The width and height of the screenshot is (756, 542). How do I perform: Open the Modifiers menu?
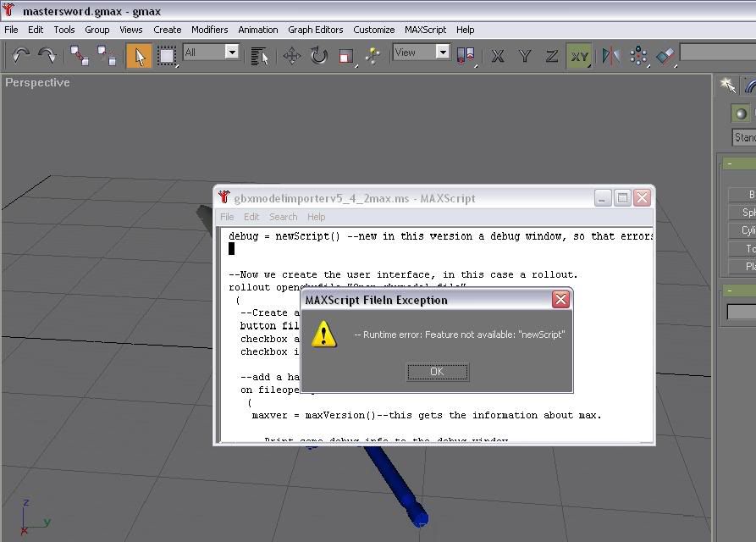click(209, 30)
